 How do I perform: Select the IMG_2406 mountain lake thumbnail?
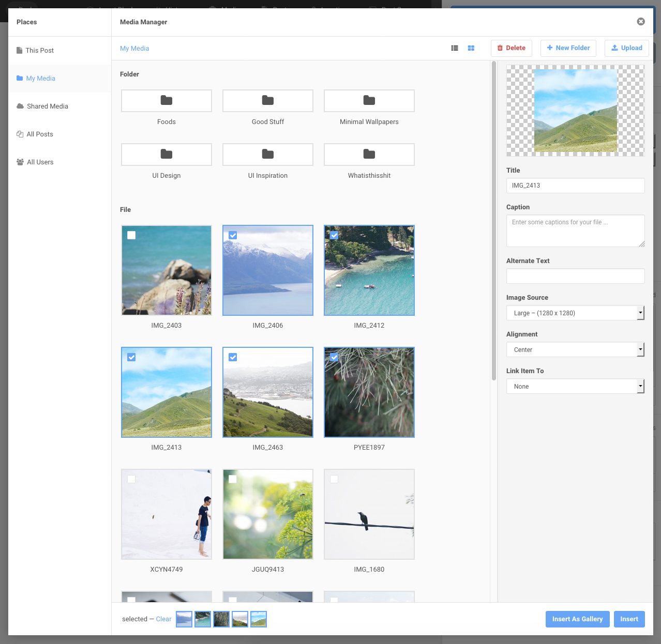tap(268, 270)
